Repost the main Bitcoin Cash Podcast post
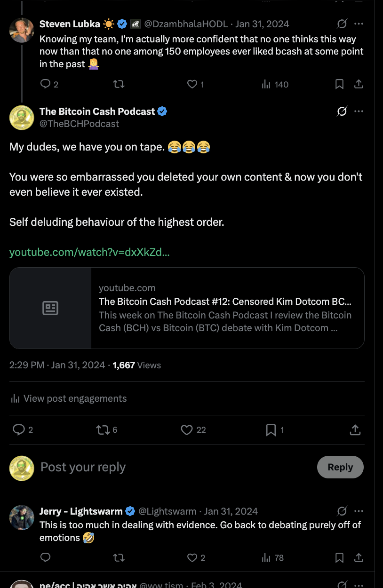 (102, 430)
